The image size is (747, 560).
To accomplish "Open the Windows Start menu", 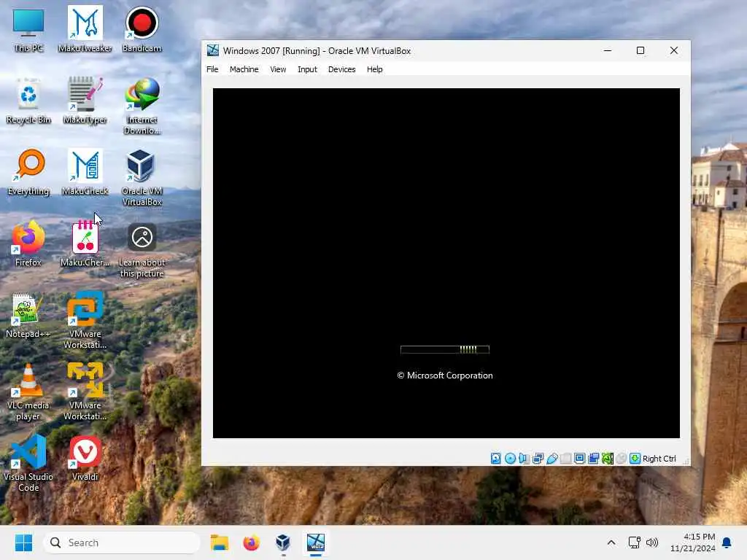I will tap(23, 542).
